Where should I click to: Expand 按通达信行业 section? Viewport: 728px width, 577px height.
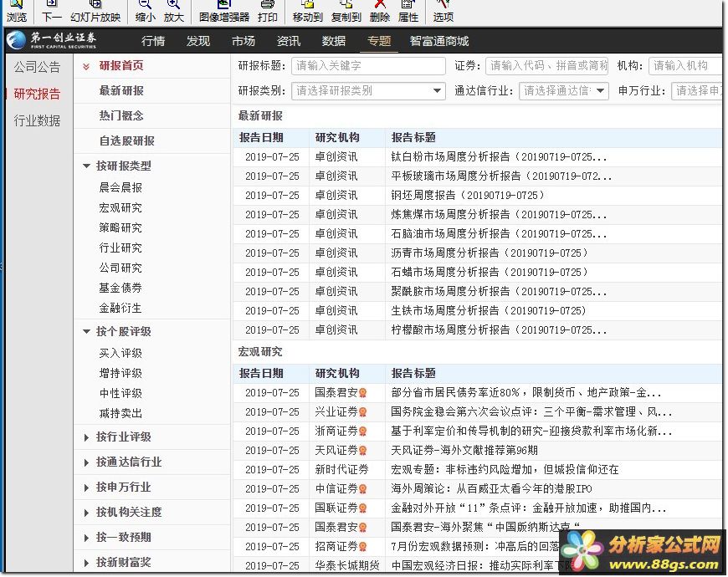86,462
